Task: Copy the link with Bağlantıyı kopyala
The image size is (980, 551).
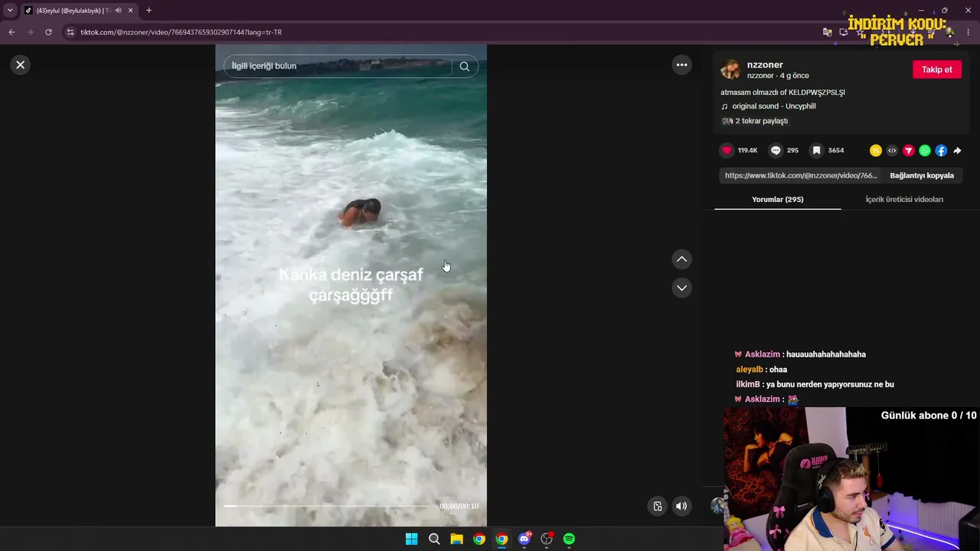Action: coord(922,175)
